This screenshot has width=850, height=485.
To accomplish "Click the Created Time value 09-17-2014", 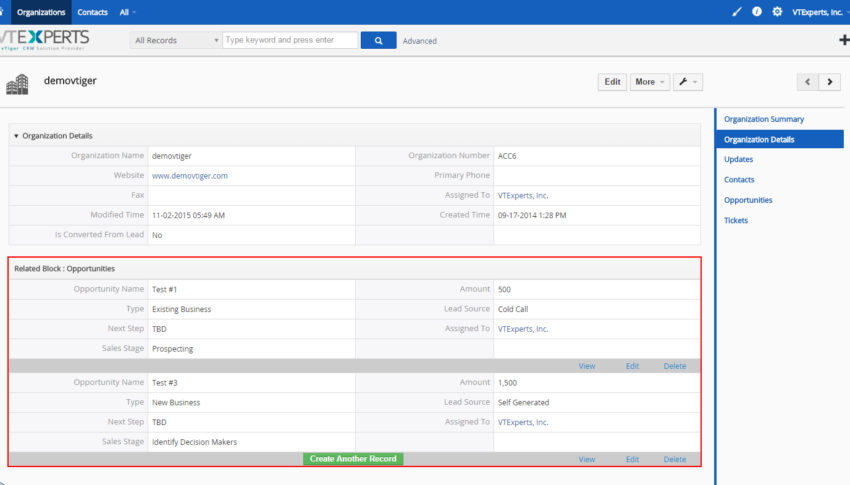I will [x=532, y=215].
